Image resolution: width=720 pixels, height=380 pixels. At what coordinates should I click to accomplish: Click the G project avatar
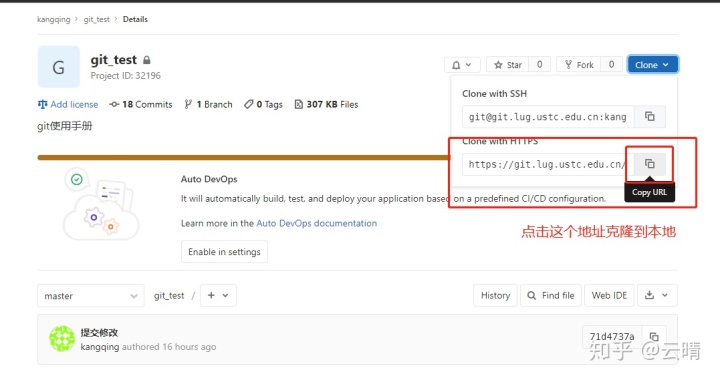coord(59,67)
